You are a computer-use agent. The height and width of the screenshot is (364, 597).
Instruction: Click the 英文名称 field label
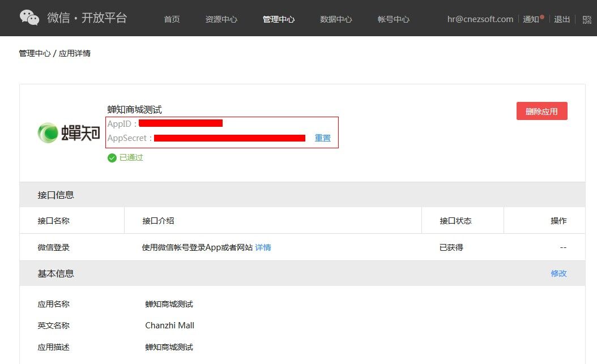53,326
